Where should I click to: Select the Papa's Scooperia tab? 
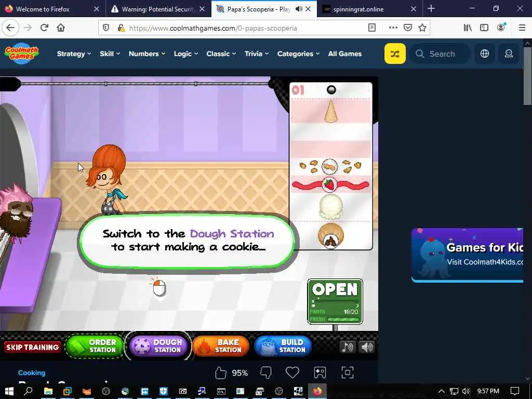[x=259, y=9]
